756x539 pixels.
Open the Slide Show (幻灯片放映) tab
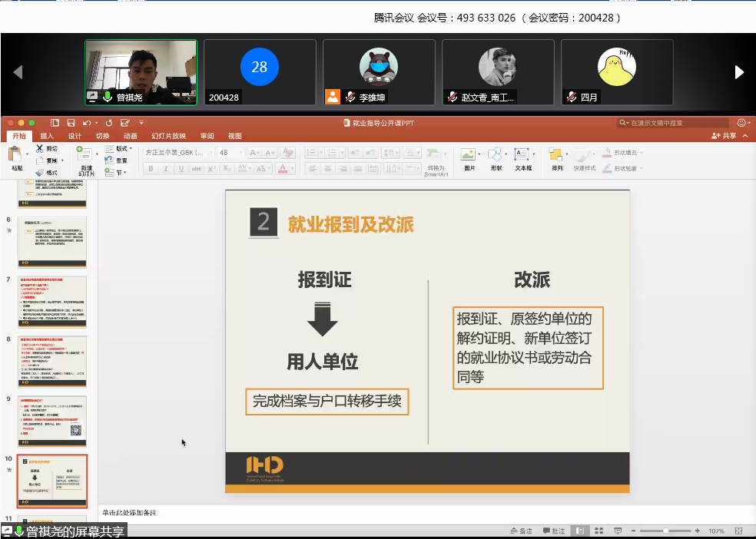pos(169,136)
